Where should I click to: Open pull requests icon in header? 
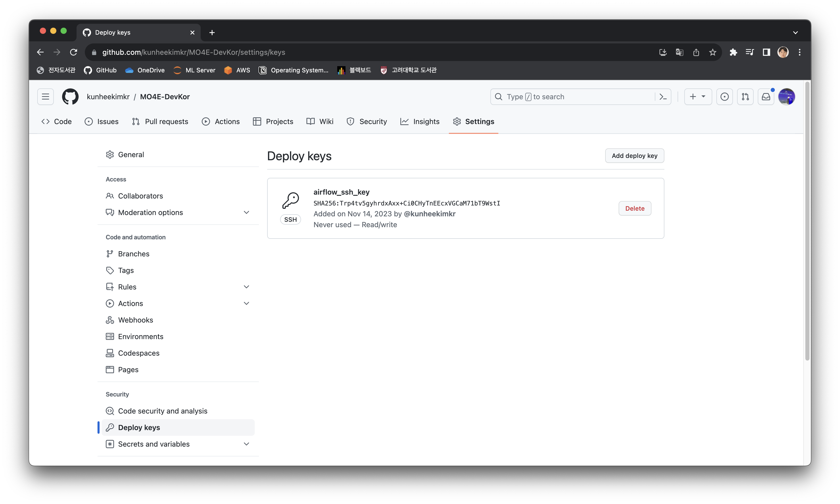click(745, 97)
